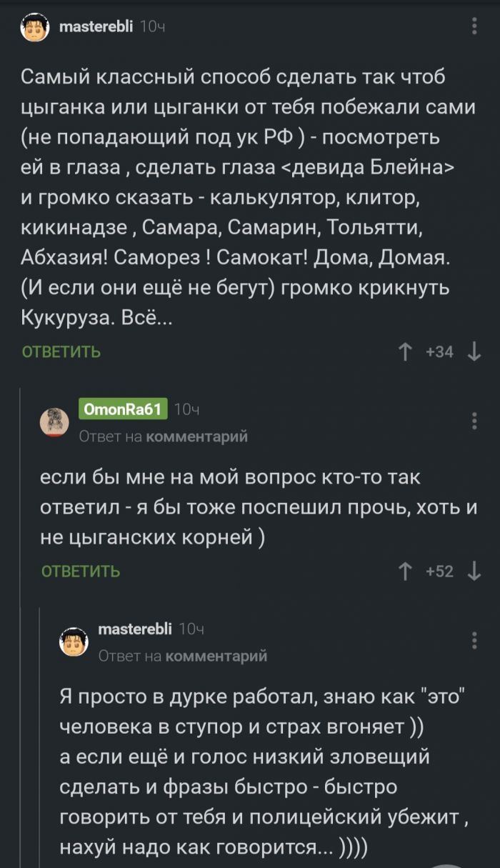Open masterebli's avatar on the top comment
The width and height of the screenshot is (500, 868).
tap(34, 28)
